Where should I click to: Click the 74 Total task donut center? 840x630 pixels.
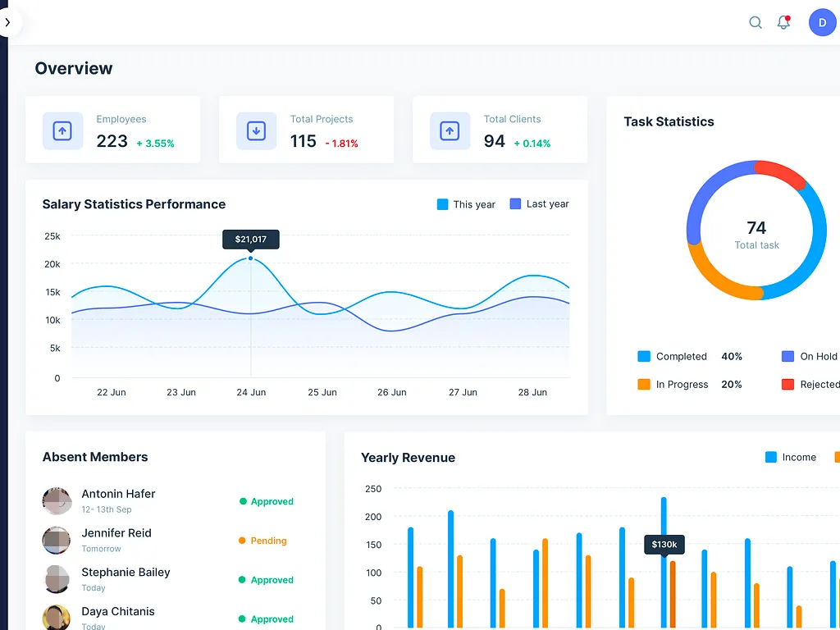(x=756, y=235)
